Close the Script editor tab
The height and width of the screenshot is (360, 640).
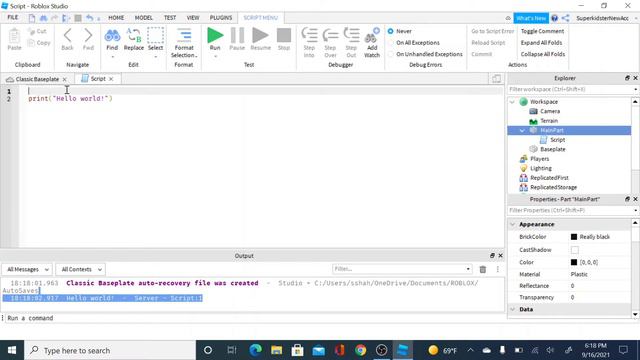click(x=111, y=79)
